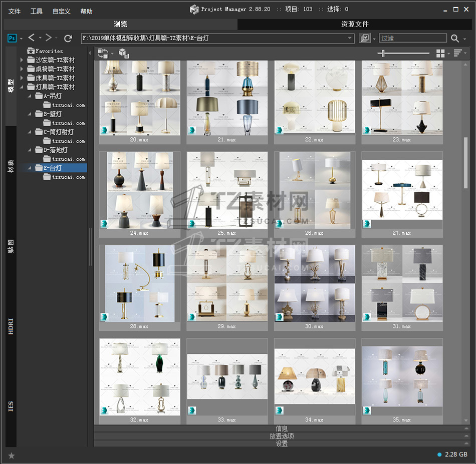
Task: Refresh the current folder view
Action: [68, 38]
